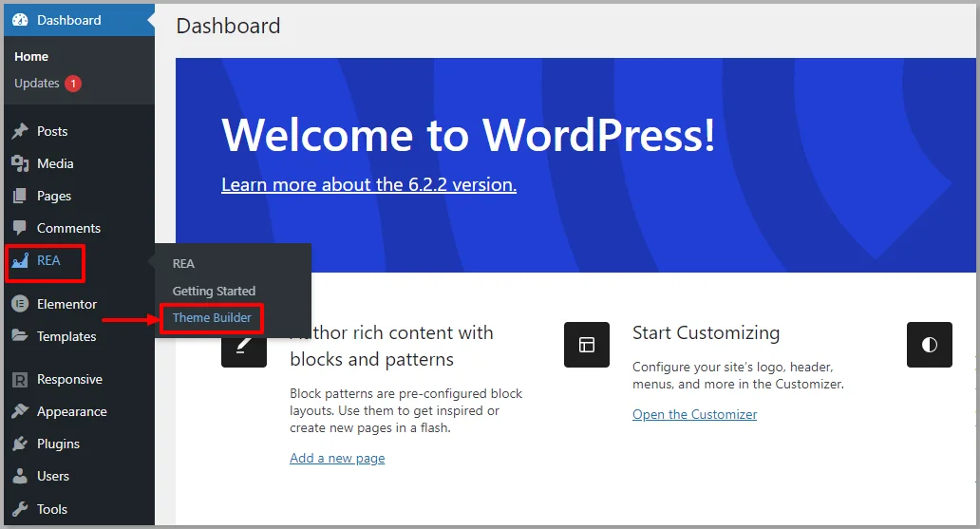This screenshot has height=529, width=980.
Task: Click the Dashboard gauge icon
Action: click(x=20, y=20)
